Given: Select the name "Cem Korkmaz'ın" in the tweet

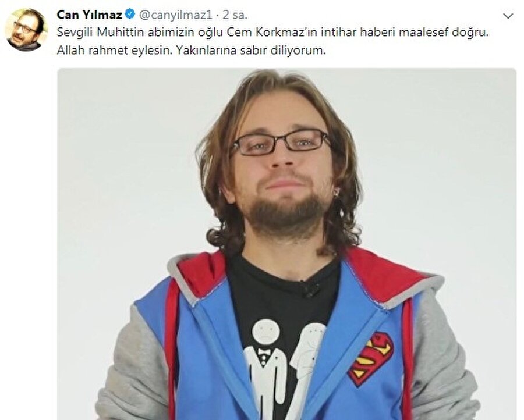Looking at the screenshot, I should pos(272,33).
